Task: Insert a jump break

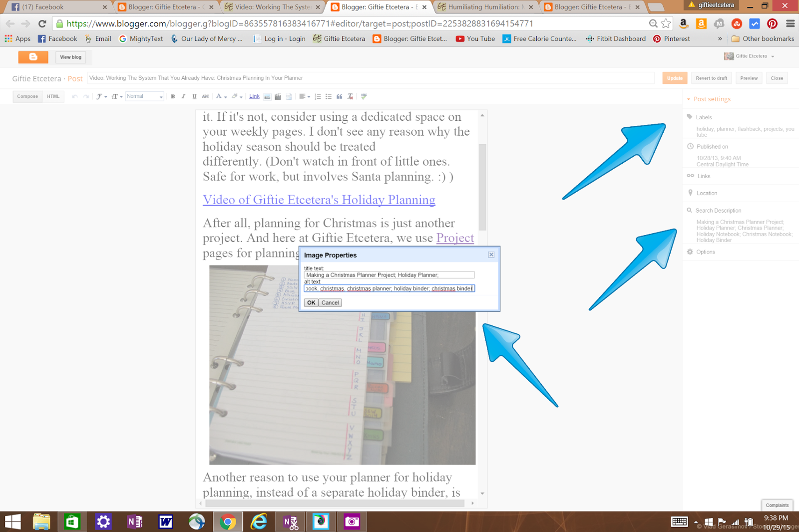Action: pos(289,96)
